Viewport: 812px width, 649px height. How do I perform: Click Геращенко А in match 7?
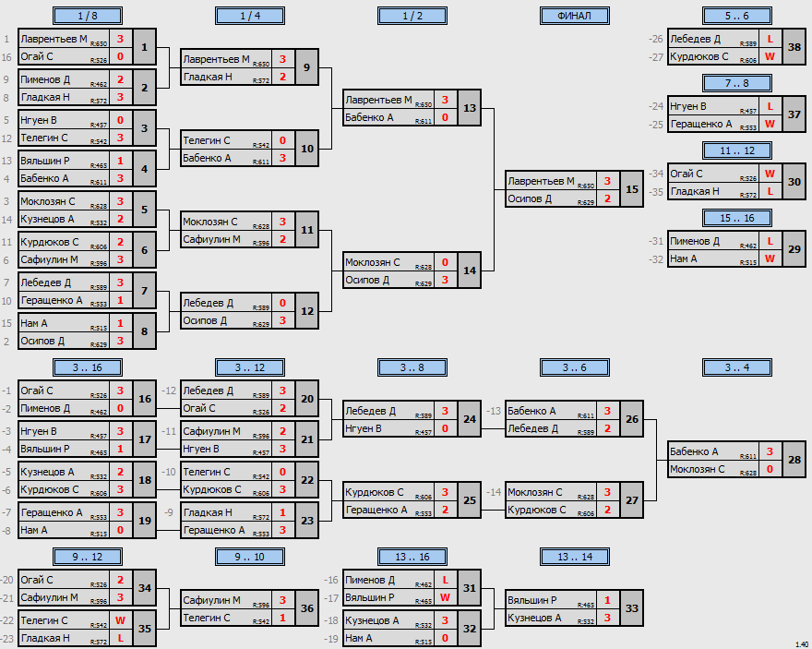(52, 300)
